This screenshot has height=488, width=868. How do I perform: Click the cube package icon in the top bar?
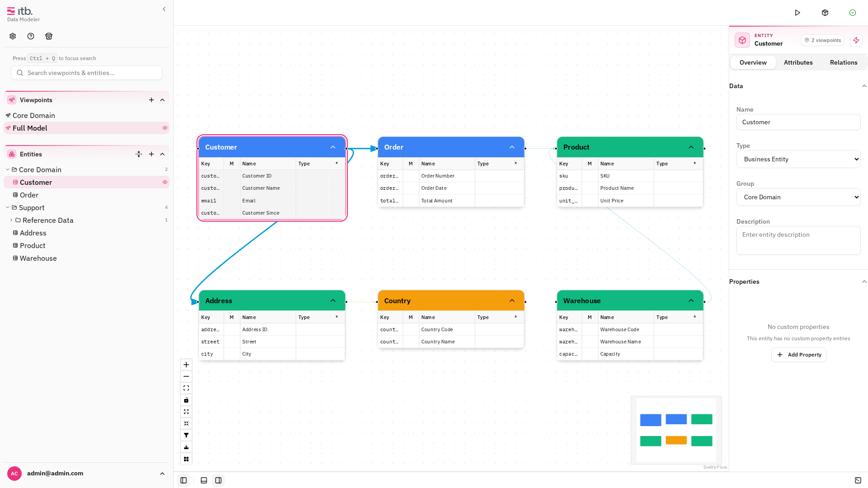(x=825, y=13)
